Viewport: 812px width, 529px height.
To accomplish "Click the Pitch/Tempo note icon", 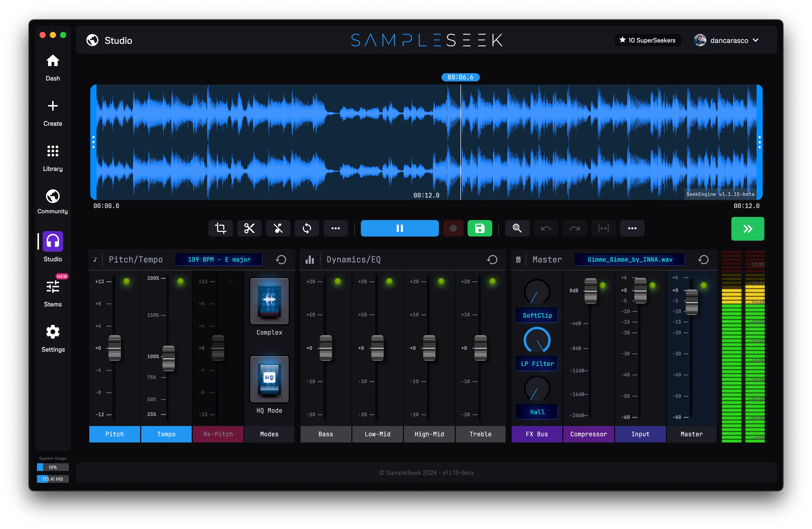I will [95, 260].
